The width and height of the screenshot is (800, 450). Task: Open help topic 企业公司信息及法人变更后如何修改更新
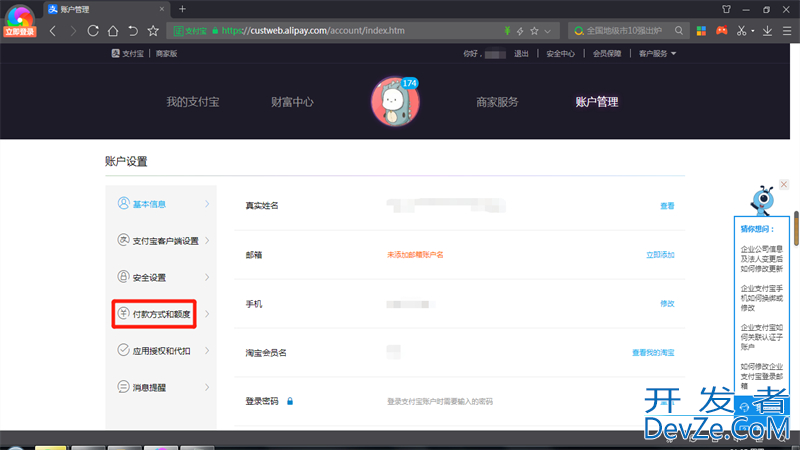coord(761,259)
